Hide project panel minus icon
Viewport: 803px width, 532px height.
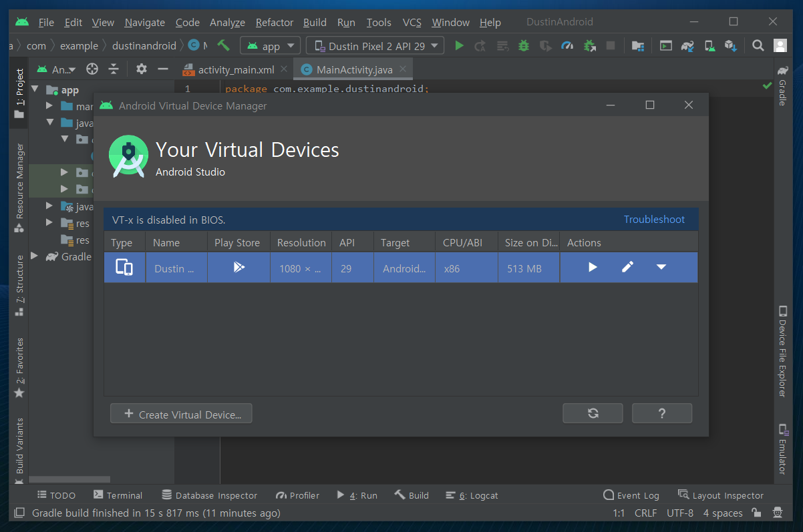[162, 69]
